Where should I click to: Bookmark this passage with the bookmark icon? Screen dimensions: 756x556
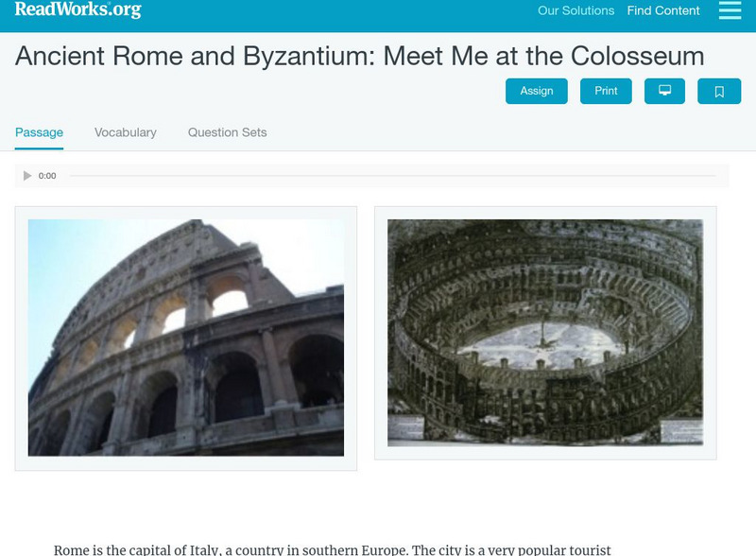pyautogui.click(x=718, y=91)
